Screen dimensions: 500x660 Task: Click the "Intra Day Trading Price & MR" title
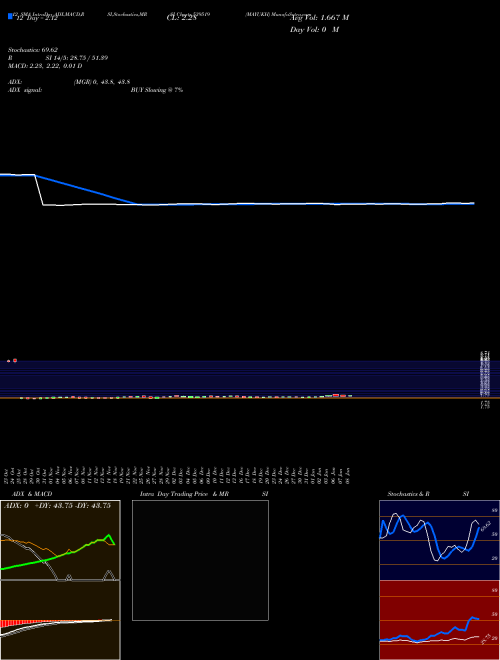[184, 494]
